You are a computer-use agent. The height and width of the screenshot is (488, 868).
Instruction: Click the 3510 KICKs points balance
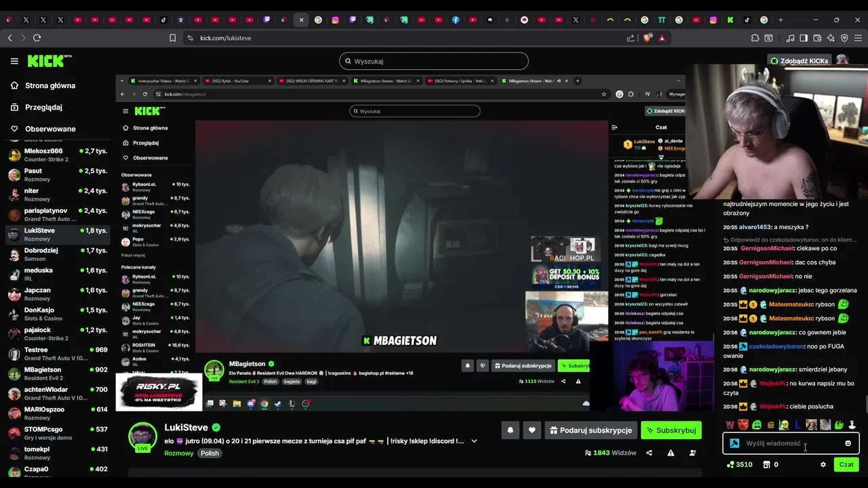pos(739,465)
